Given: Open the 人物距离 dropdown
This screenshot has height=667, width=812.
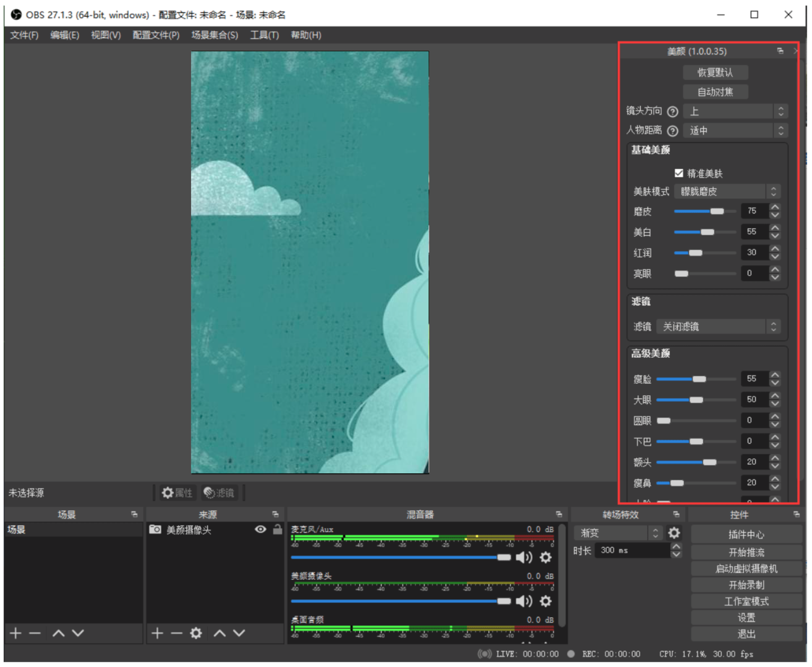Looking at the screenshot, I should [736, 131].
